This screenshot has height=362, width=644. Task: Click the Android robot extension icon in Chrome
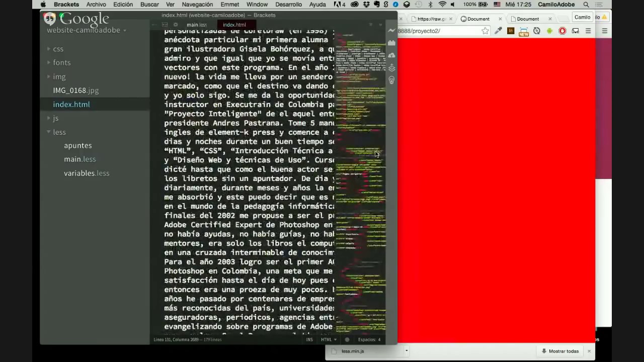click(x=549, y=31)
